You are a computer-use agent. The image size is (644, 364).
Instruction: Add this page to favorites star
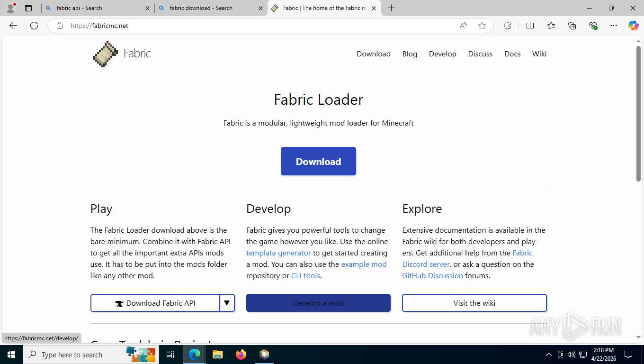482,26
